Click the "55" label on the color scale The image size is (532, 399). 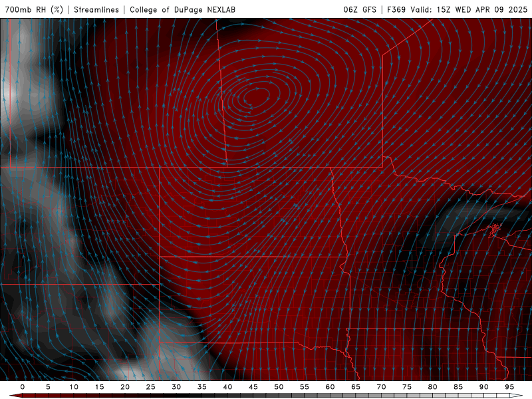pyautogui.click(x=305, y=387)
